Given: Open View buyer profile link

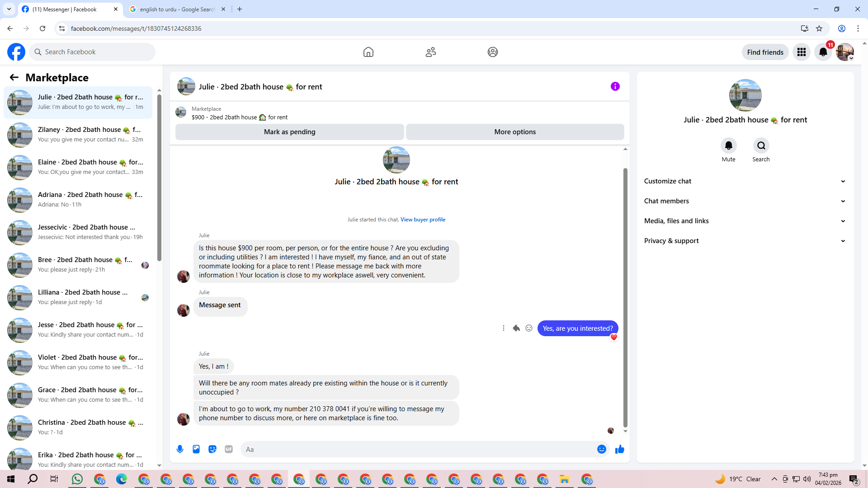Looking at the screenshot, I should [x=423, y=220].
